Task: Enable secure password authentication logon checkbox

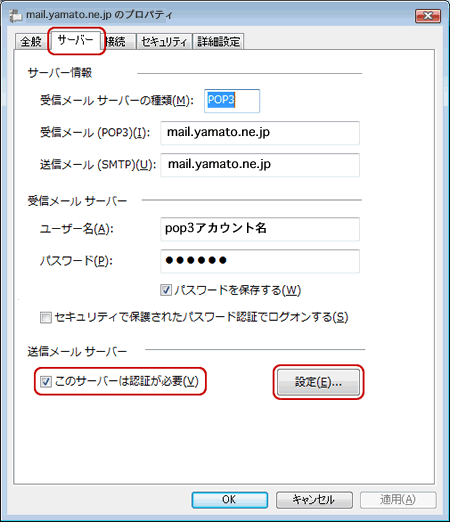Action: pyautogui.click(x=45, y=317)
